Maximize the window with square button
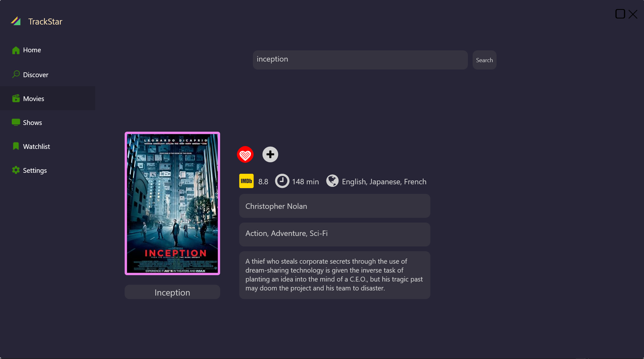The width and height of the screenshot is (644, 359). [x=620, y=14]
